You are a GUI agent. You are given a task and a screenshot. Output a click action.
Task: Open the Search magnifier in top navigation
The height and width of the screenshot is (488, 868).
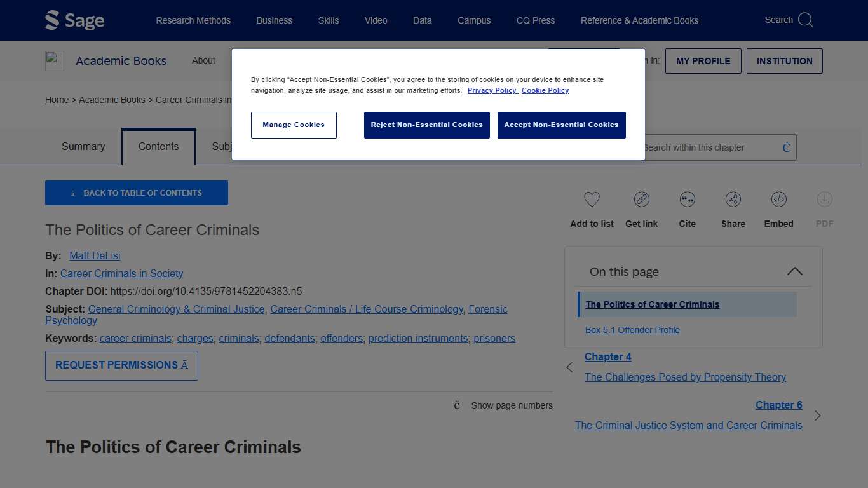(804, 20)
